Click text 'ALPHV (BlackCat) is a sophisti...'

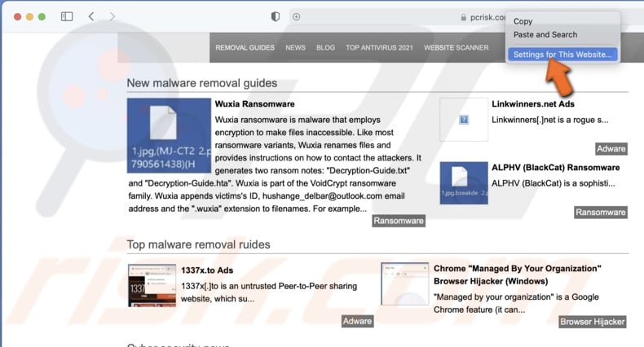pos(554,183)
